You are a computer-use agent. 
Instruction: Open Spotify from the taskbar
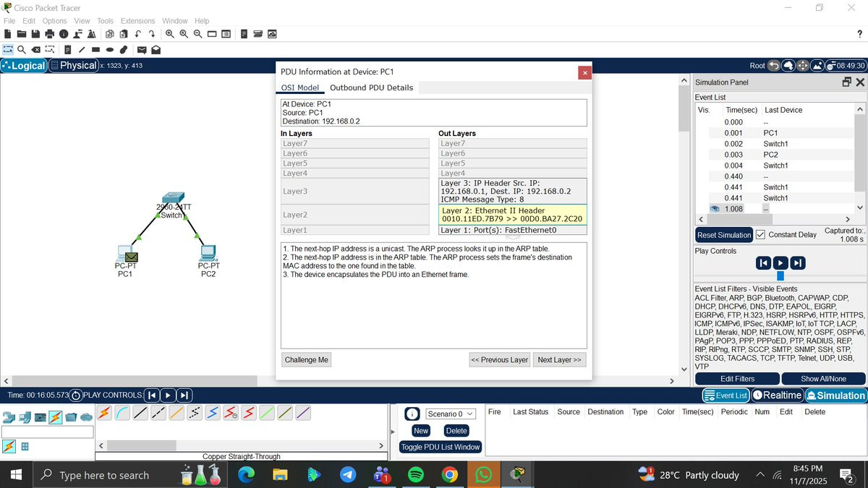click(415, 475)
